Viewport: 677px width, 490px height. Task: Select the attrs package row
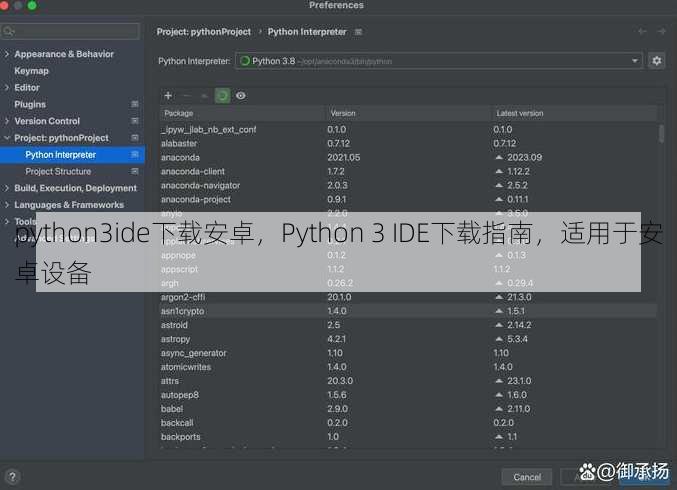[409, 381]
